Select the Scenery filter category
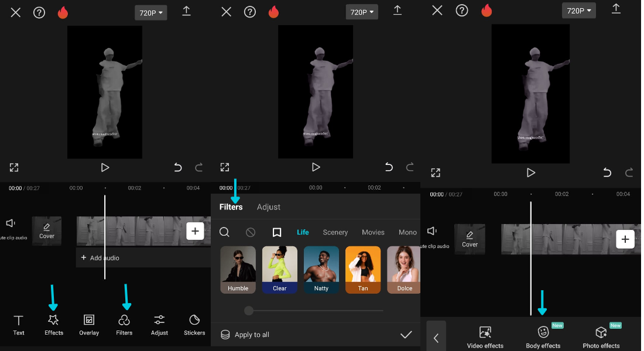Viewport: 644px width, 351px height. [x=335, y=232]
